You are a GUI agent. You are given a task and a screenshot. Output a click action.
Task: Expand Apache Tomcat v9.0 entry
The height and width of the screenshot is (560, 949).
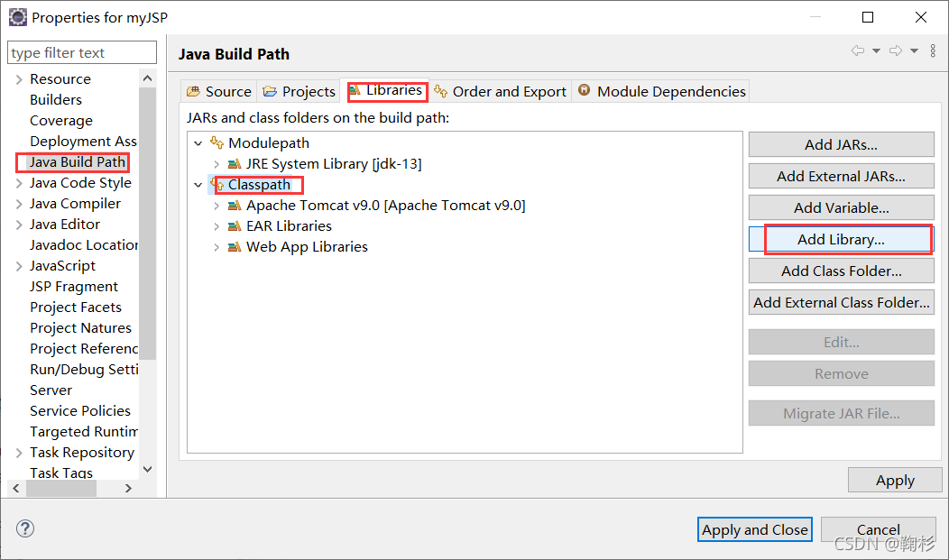(217, 206)
